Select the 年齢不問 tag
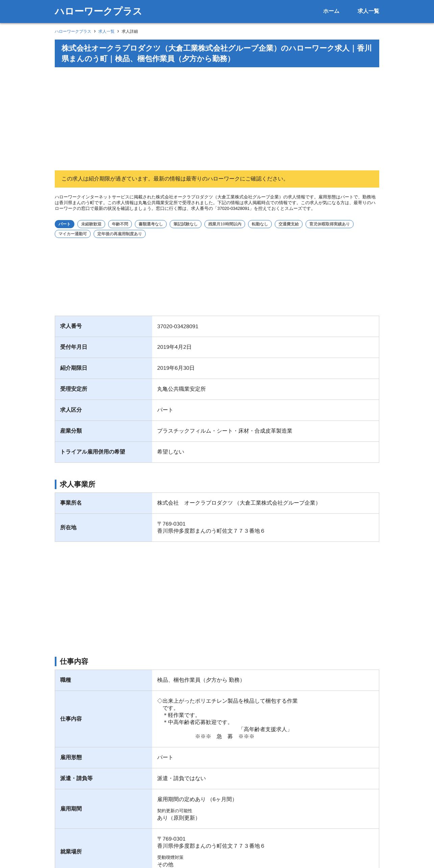Viewport: 434px width, 868px height. coord(120,224)
